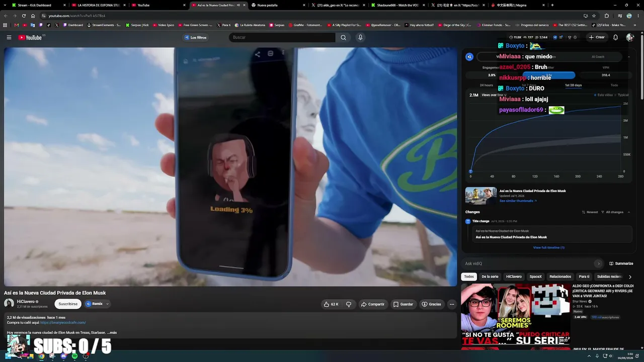Open the Newest sort dropdown
644x362 pixels.
(x=590, y=212)
